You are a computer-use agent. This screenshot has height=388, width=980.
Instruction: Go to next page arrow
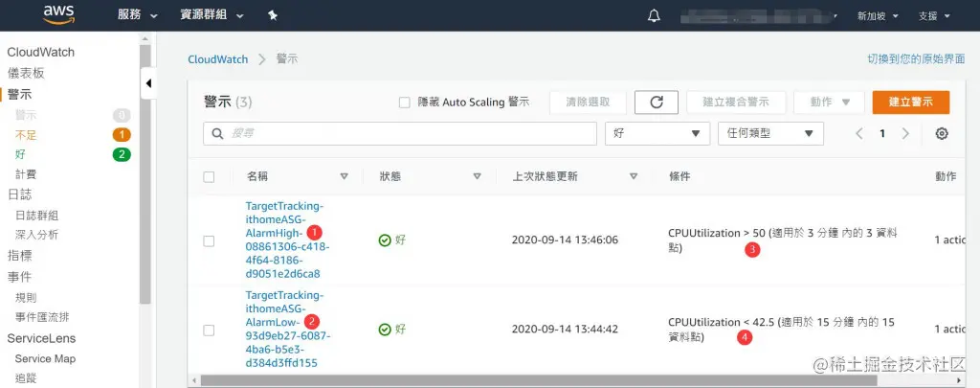905,133
